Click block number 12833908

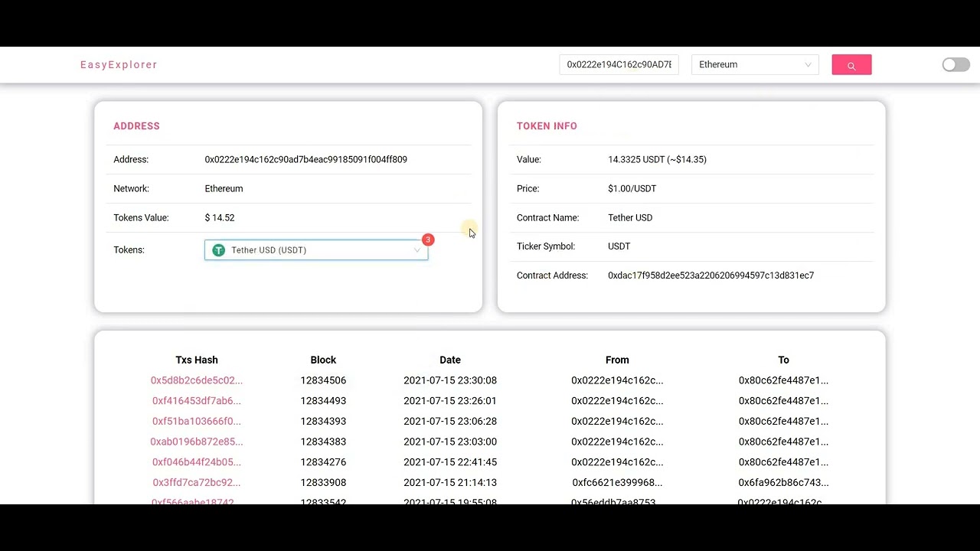[323, 483]
